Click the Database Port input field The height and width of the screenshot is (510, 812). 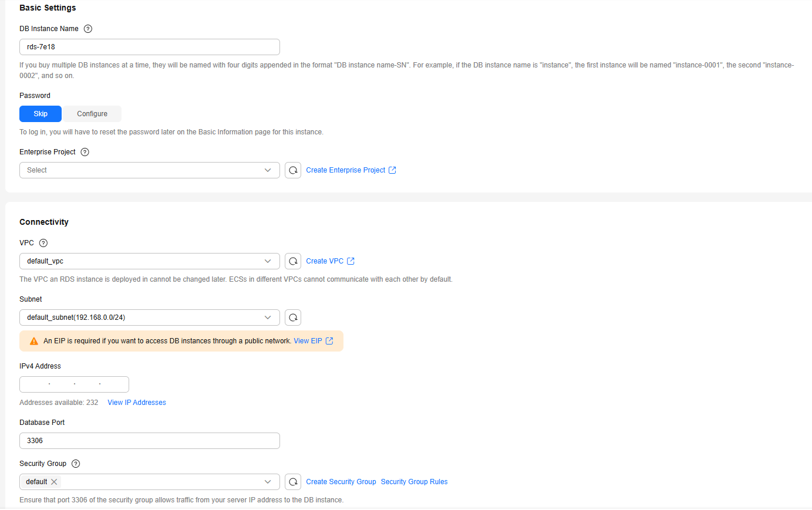pyautogui.click(x=149, y=441)
